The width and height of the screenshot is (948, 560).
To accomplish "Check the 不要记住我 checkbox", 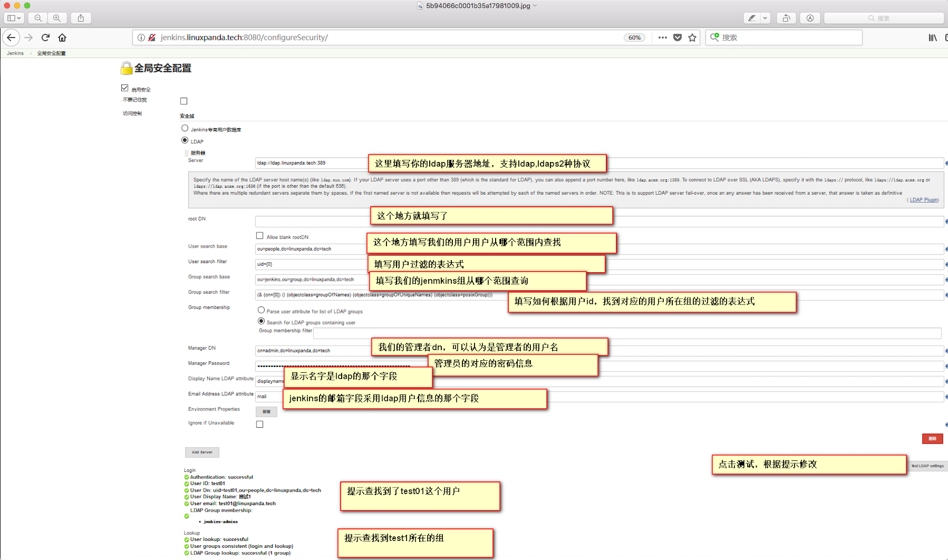I will click(x=184, y=101).
